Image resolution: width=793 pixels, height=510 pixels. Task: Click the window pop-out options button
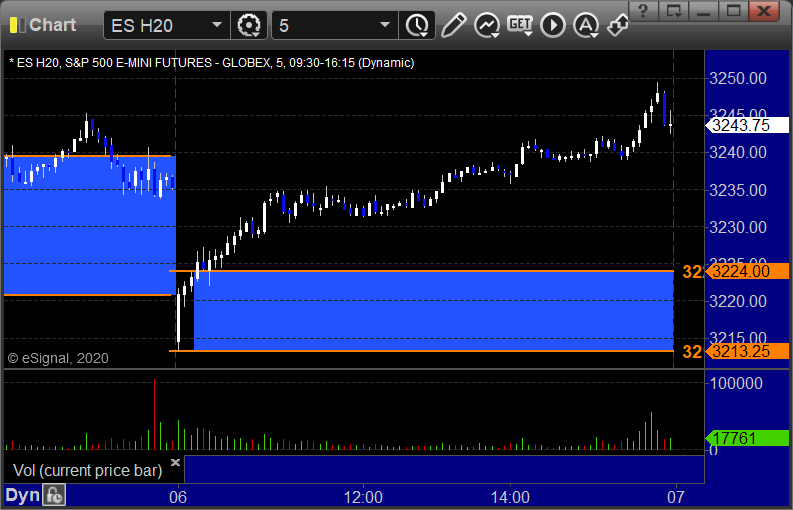(674, 10)
